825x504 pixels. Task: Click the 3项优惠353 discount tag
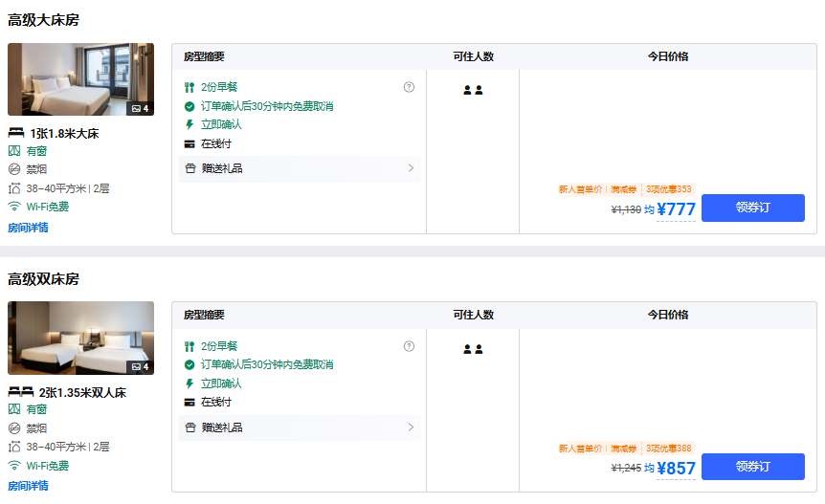point(669,189)
